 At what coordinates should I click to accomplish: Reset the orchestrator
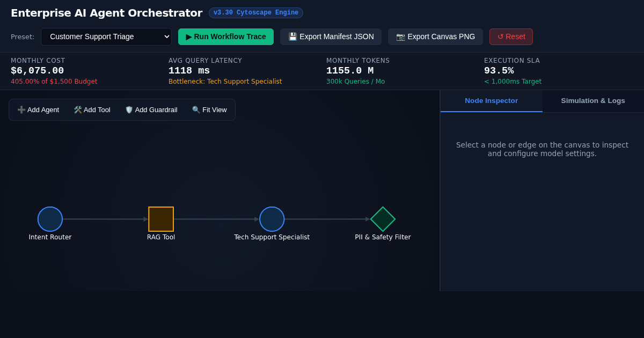click(511, 36)
